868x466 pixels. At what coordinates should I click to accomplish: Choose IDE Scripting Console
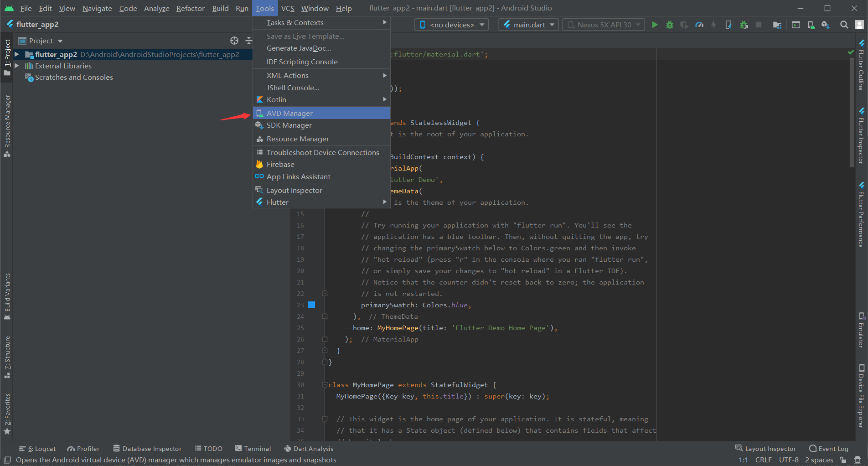322,62
